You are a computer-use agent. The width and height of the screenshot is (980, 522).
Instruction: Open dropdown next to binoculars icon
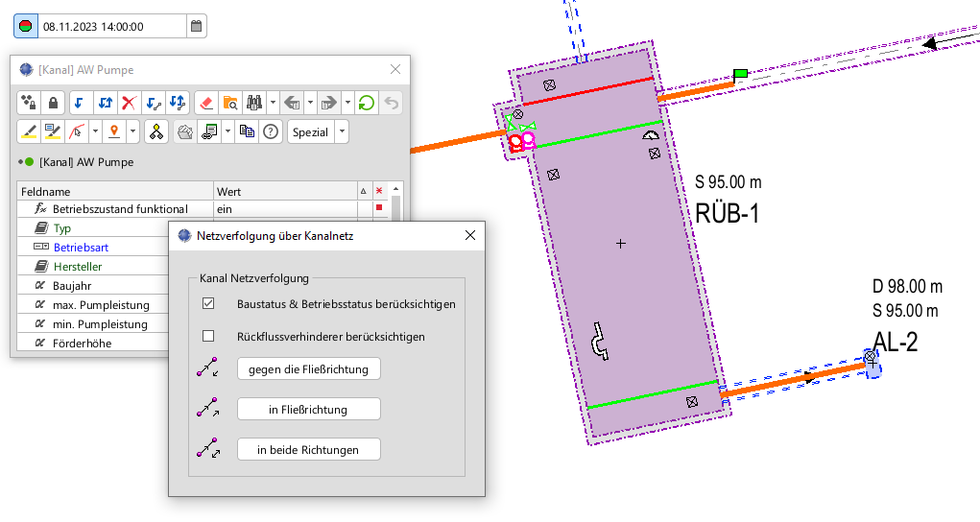274,103
